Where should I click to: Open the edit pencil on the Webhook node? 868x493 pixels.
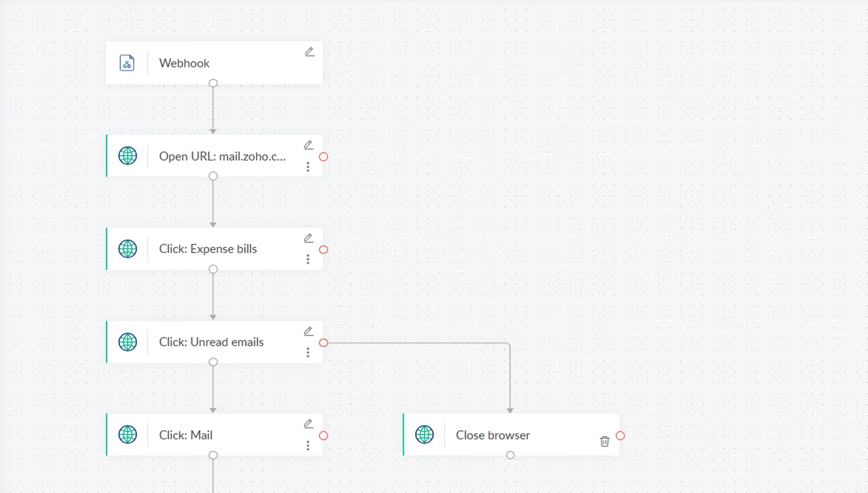point(309,51)
